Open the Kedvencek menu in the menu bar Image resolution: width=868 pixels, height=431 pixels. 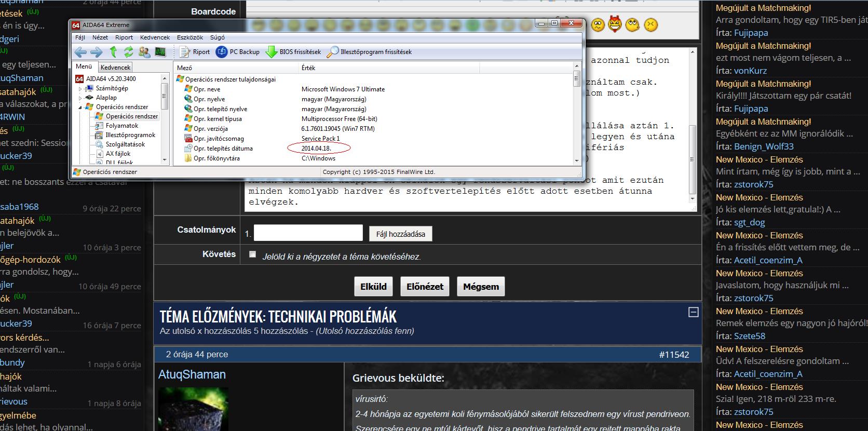pyautogui.click(x=155, y=37)
